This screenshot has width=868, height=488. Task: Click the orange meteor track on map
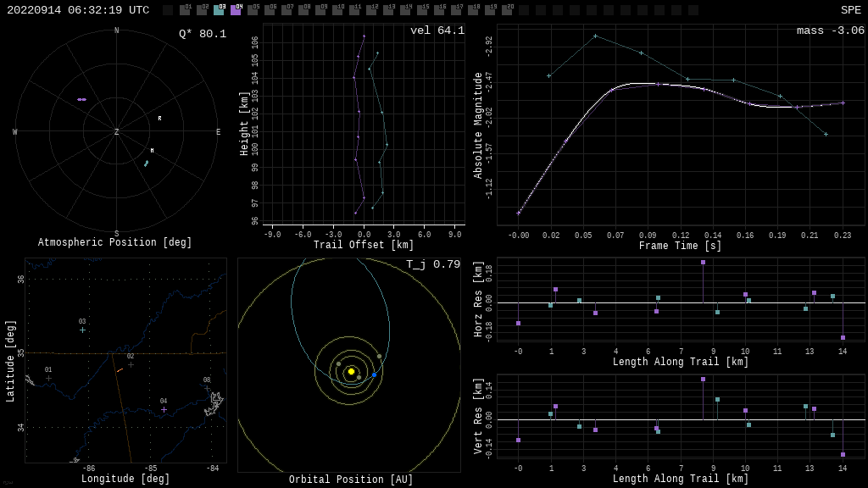120,369
